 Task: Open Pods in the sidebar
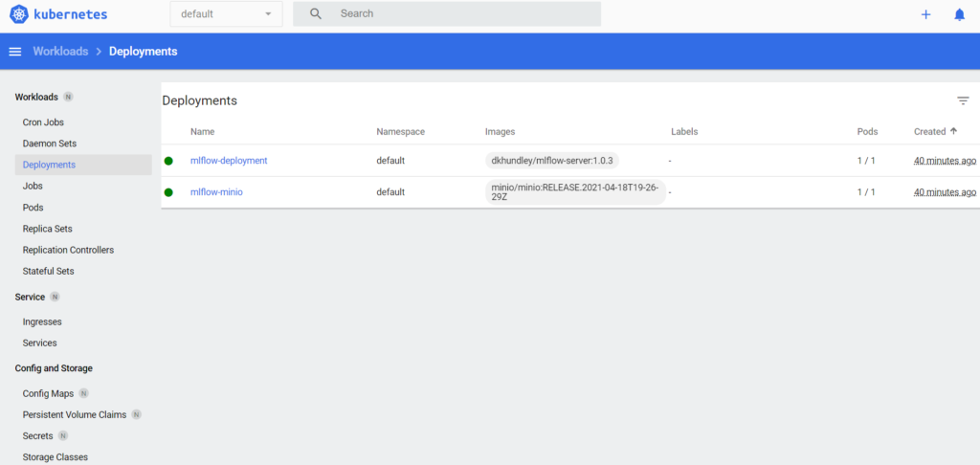point(33,208)
